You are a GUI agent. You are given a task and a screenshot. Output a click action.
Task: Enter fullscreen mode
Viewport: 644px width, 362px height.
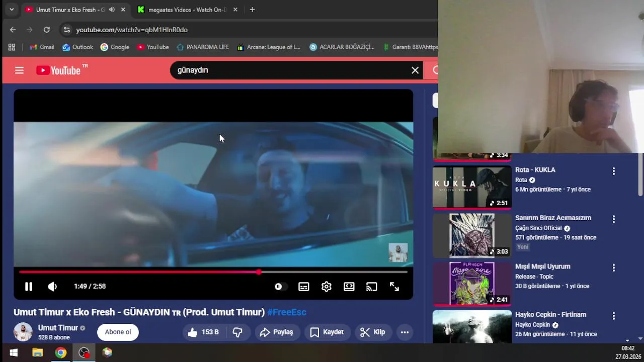pyautogui.click(x=394, y=287)
